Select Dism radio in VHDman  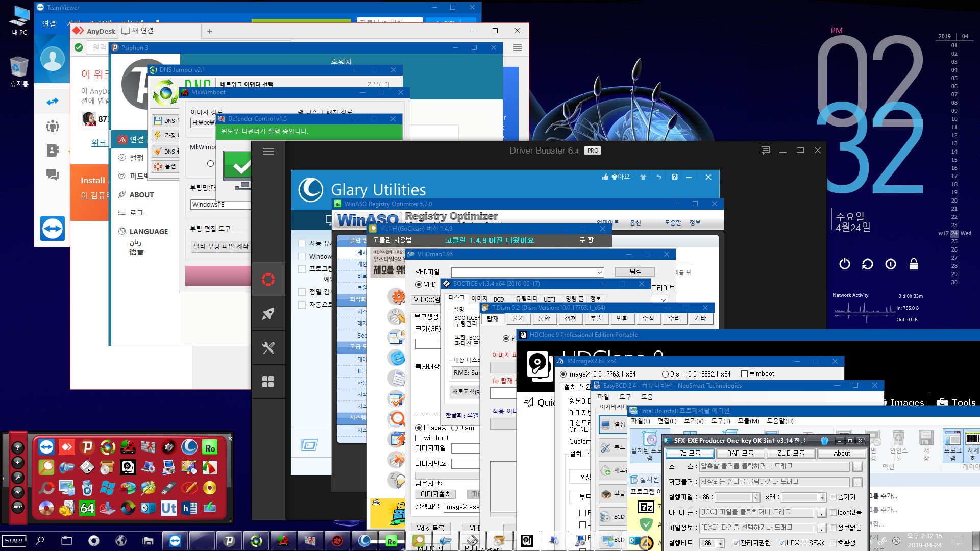(454, 428)
